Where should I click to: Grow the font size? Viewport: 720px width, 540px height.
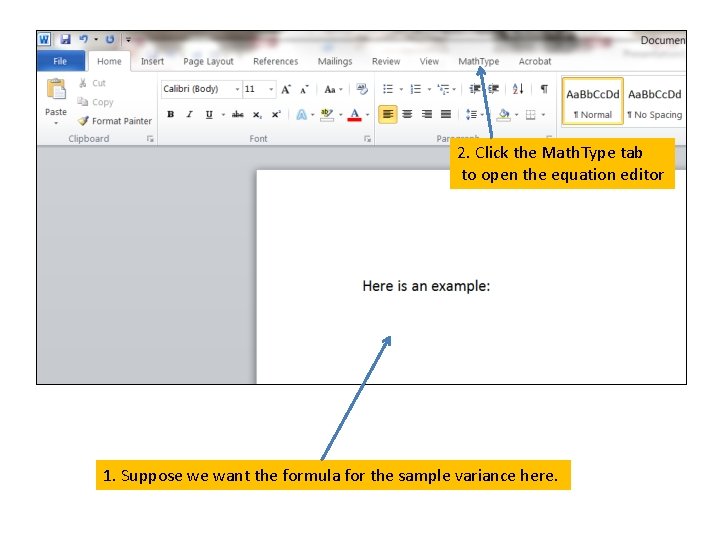pos(286,89)
